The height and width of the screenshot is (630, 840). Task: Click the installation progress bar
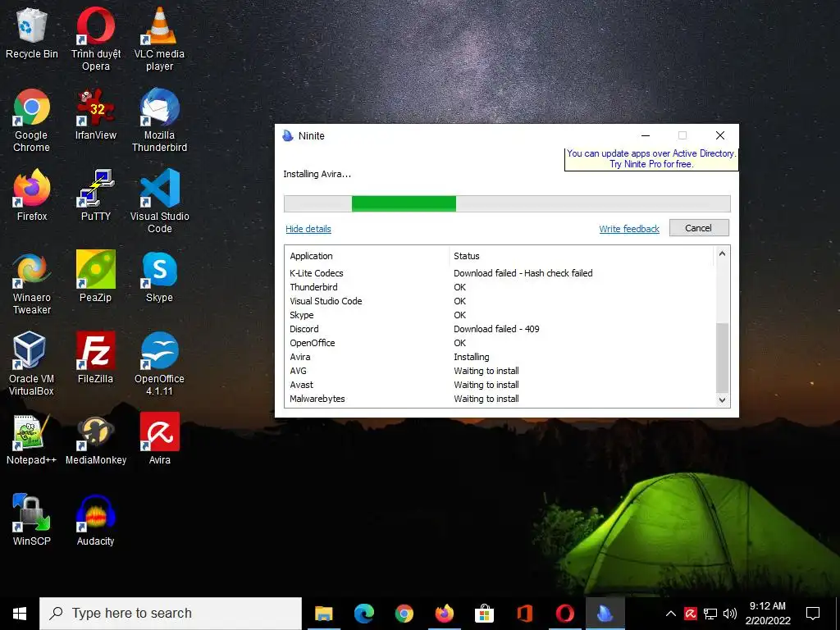pyautogui.click(x=507, y=203)
